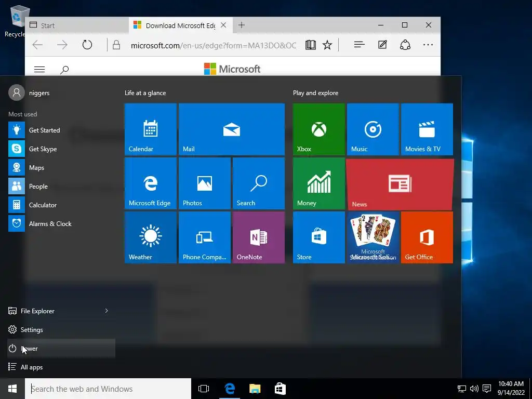Refresh the page in Edge
Image resolution: width=532 pixels, height=399 pixels.
(x=87, y=45)
